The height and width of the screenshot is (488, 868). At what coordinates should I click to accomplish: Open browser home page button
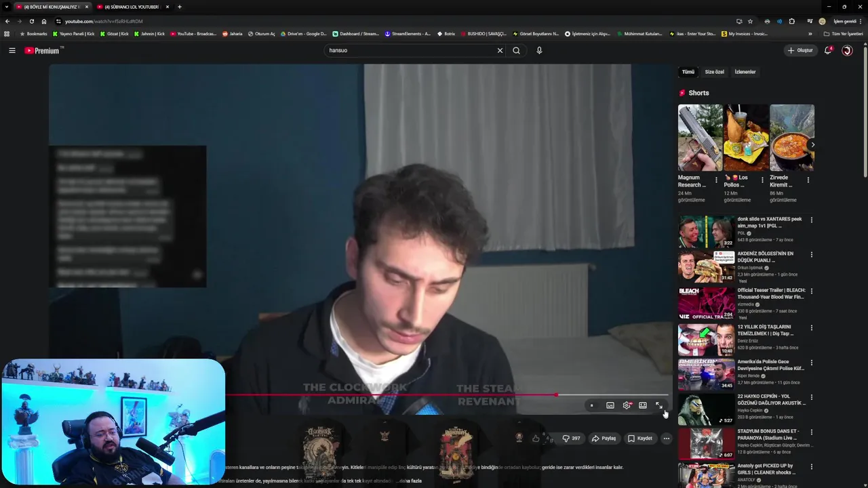tap(44, 21)
